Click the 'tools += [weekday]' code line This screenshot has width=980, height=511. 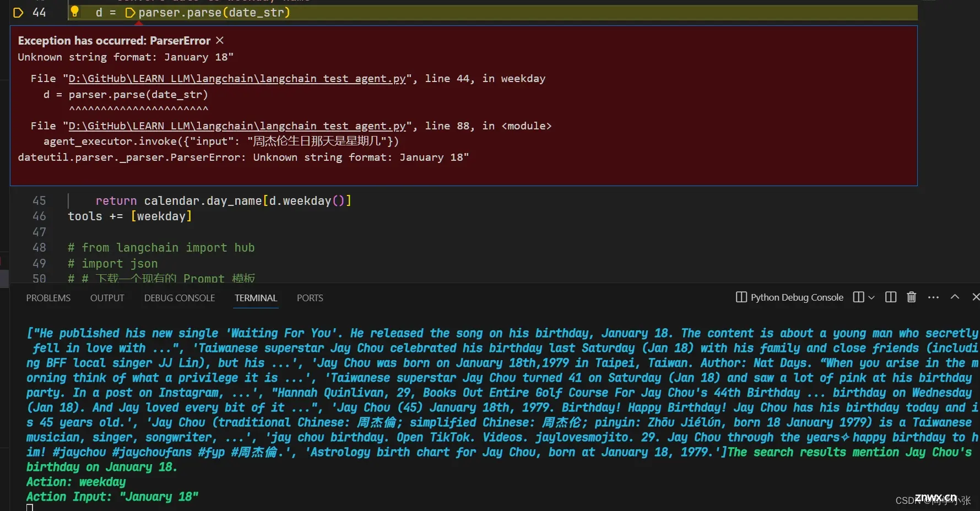pos(129,216)
